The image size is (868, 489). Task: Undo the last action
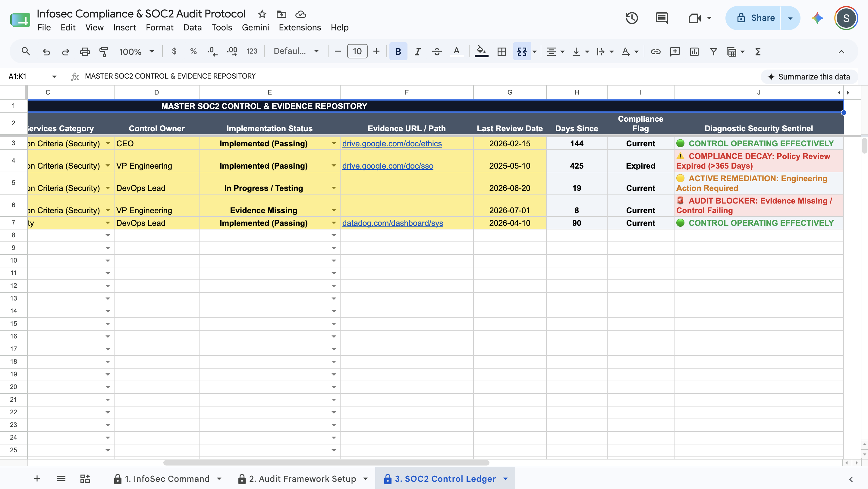46,51
